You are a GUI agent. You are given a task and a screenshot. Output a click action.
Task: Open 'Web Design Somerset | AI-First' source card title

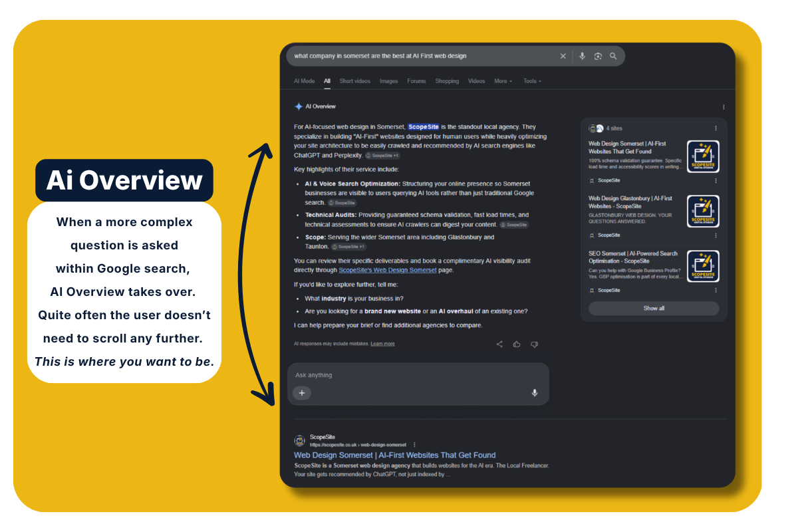pyautogui.click(x=627, y=148)
